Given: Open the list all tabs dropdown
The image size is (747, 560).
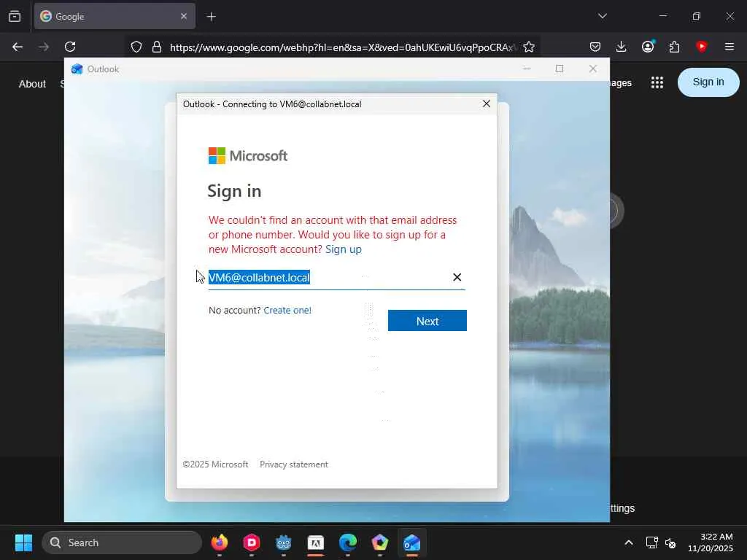Looking at the screenshot, I should point(602,16).
